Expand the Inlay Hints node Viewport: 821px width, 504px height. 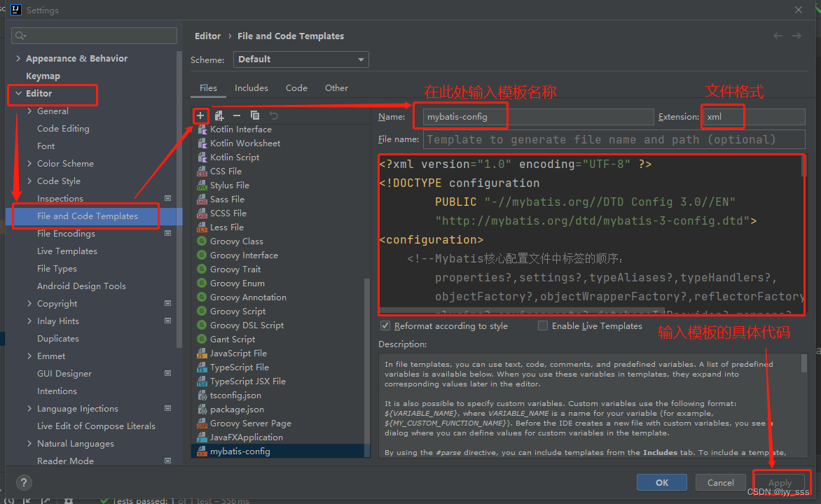click(x=29, y=321)
